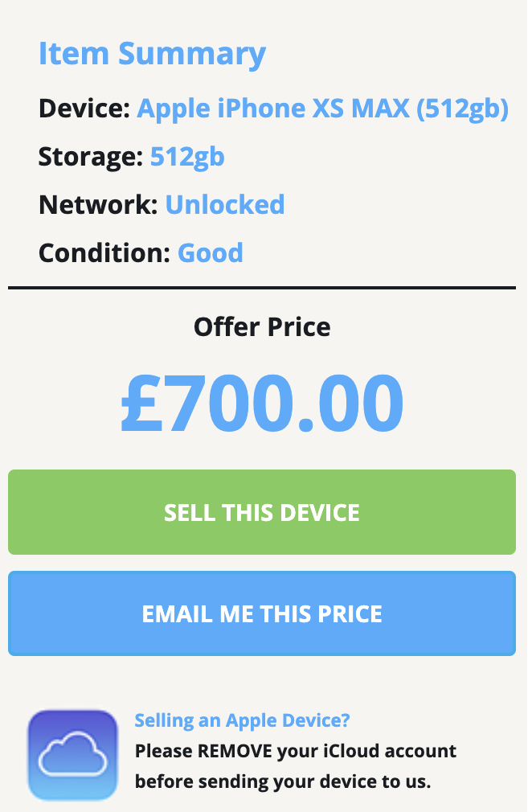
Task: Click the before sending your device to us text
Action: pos(283,781)
